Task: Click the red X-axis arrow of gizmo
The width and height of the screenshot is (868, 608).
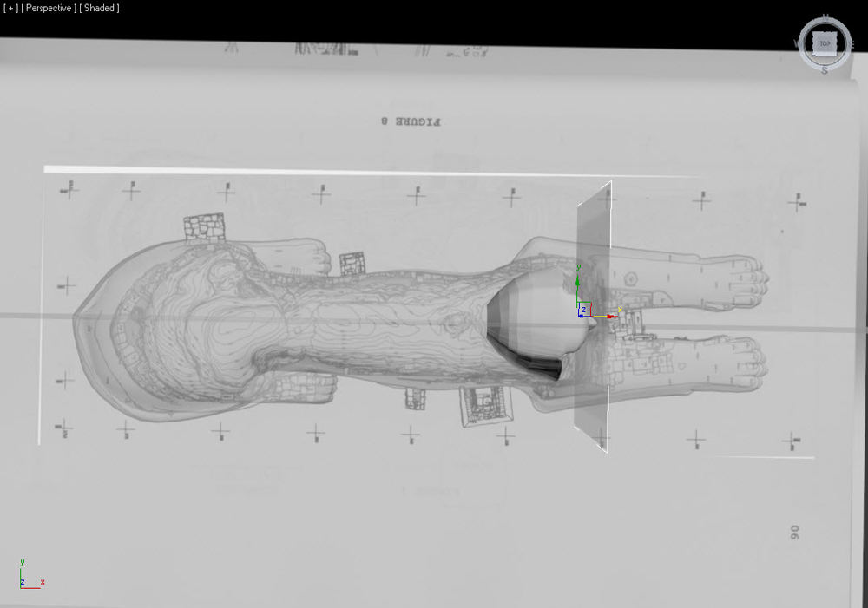Action: tap(610, 317)
